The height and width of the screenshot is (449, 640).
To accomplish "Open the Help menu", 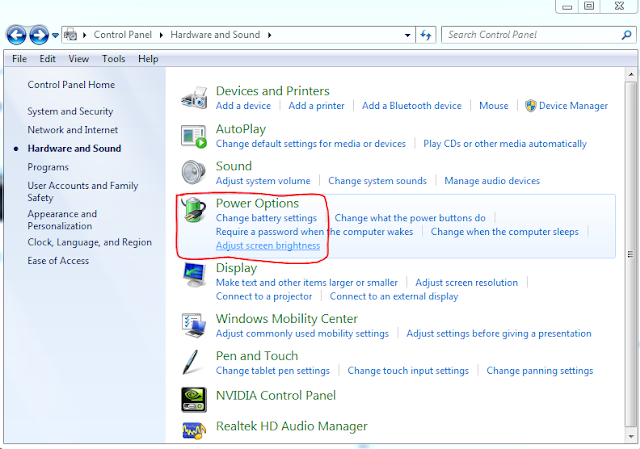I will [148, 59].
